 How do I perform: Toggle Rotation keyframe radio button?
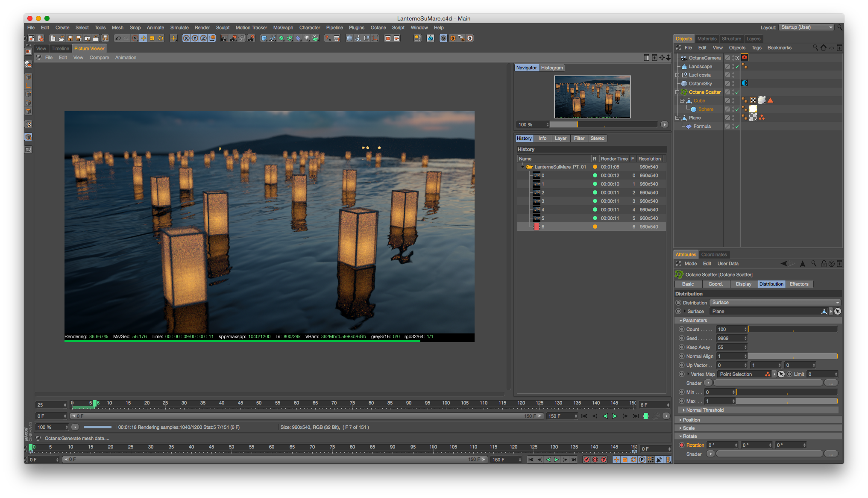[x=682, y=445]
